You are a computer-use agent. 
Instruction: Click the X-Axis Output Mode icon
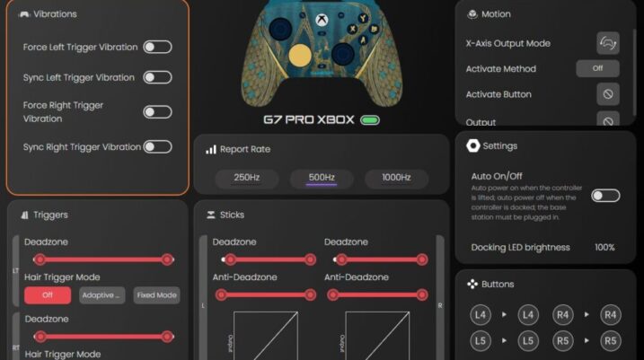[x=608, y=43]
